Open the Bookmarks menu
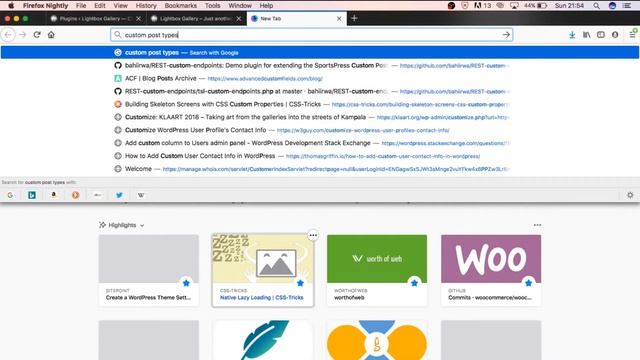Image resolution: width=640 pixels, height=360 pixels. 180,6
